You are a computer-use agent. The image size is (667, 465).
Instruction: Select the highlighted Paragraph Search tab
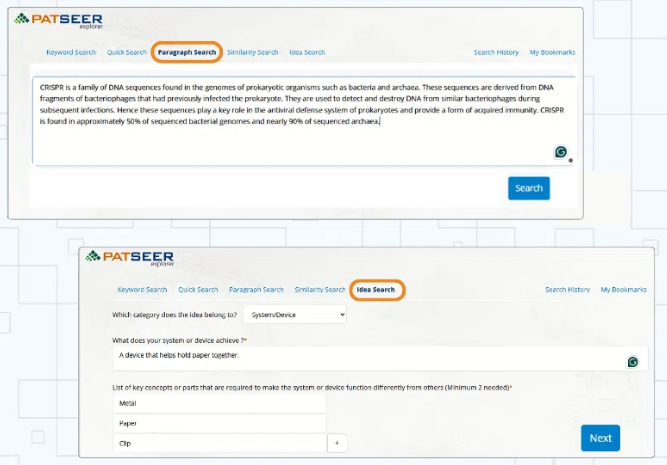[186, 52]
